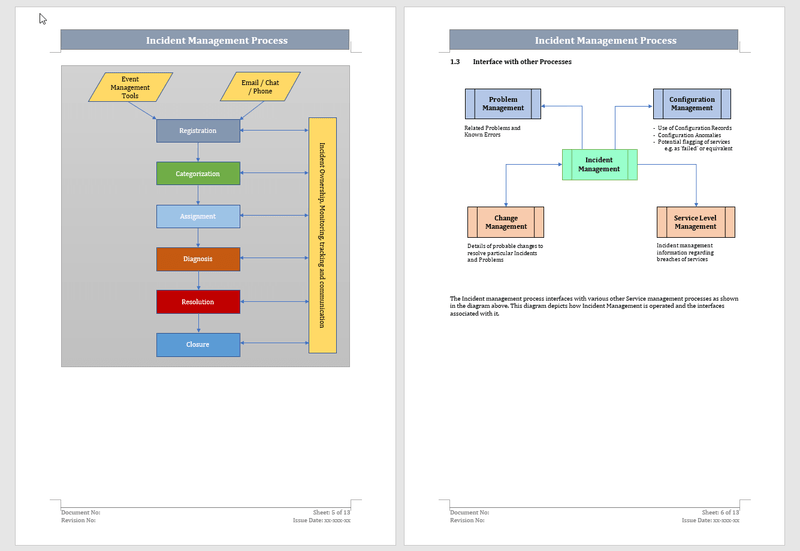Viewport: 800px width, 551px height.
Task: Select the Problem Management box
Action: coord(503,104)
